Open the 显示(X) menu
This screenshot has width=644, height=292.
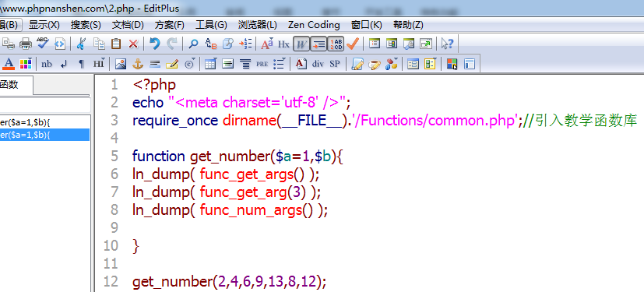44,25
